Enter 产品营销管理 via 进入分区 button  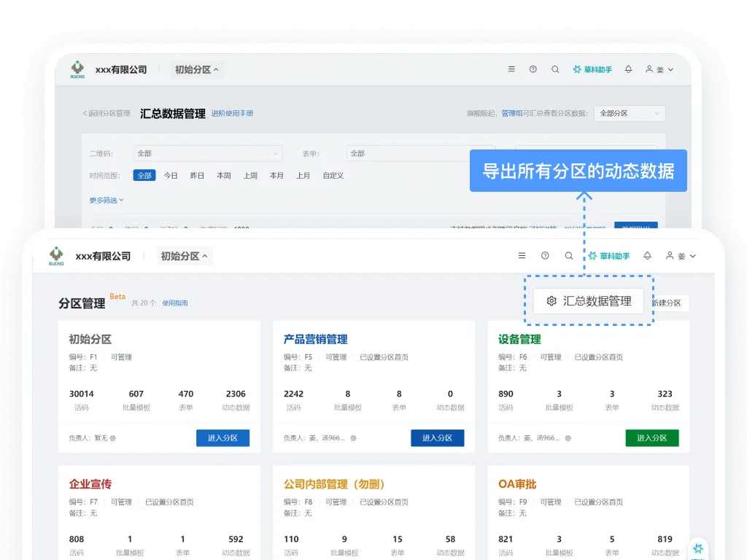pos(438,437)
